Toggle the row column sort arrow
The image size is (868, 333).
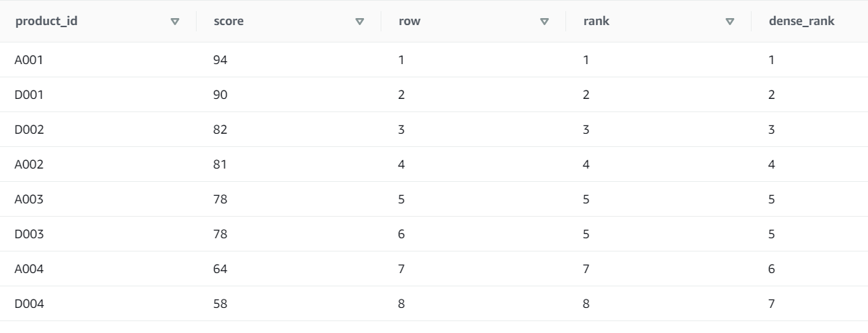point(545,22)
